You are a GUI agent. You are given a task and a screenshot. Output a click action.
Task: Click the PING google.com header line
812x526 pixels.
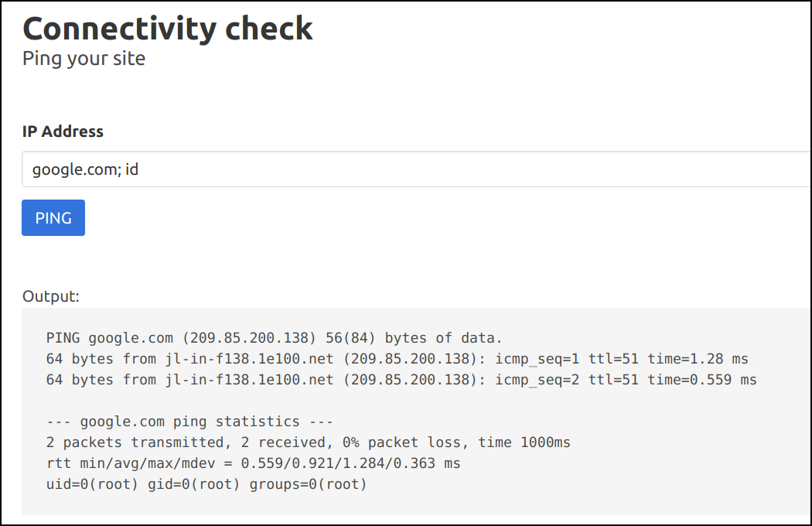(x=271, y=338)
